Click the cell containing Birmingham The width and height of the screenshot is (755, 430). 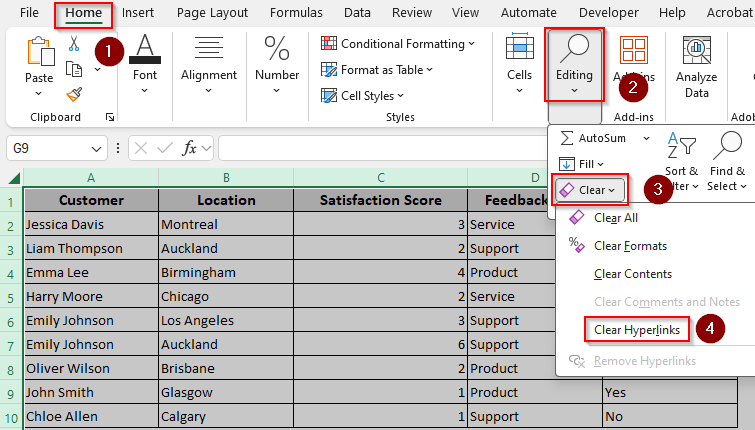[226, 273]
